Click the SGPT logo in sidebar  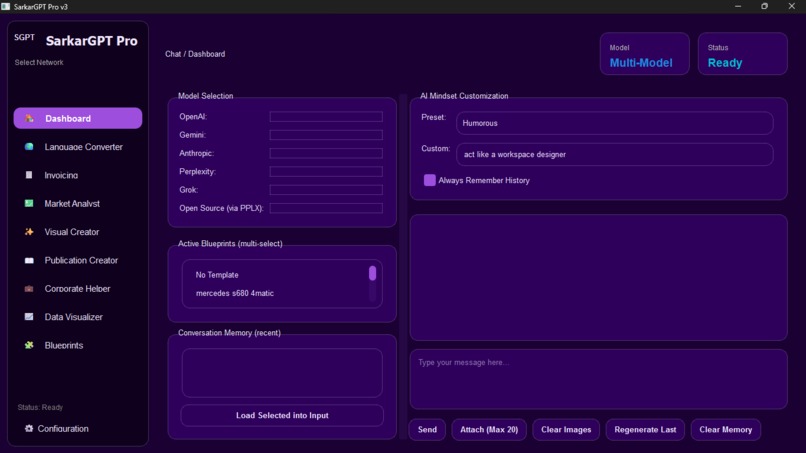point(24,38)
